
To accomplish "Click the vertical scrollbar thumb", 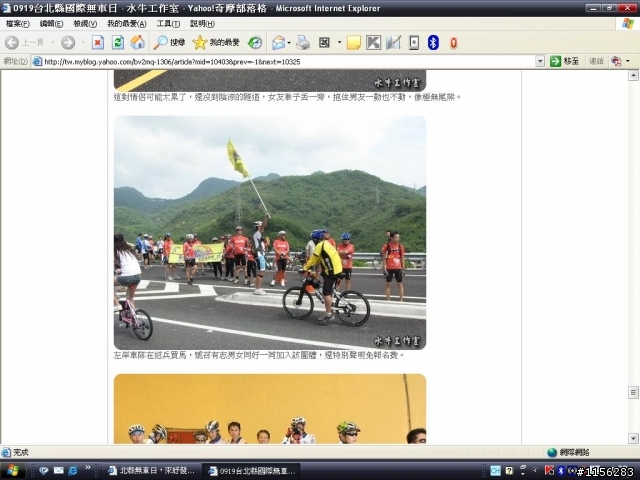I will coord(633,393).
